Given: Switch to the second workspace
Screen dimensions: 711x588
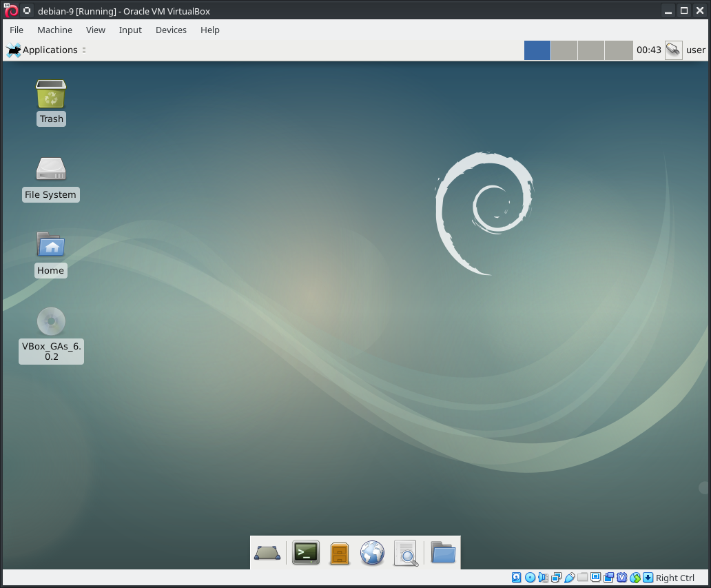Looking at the screenshot, I should 564,50.
